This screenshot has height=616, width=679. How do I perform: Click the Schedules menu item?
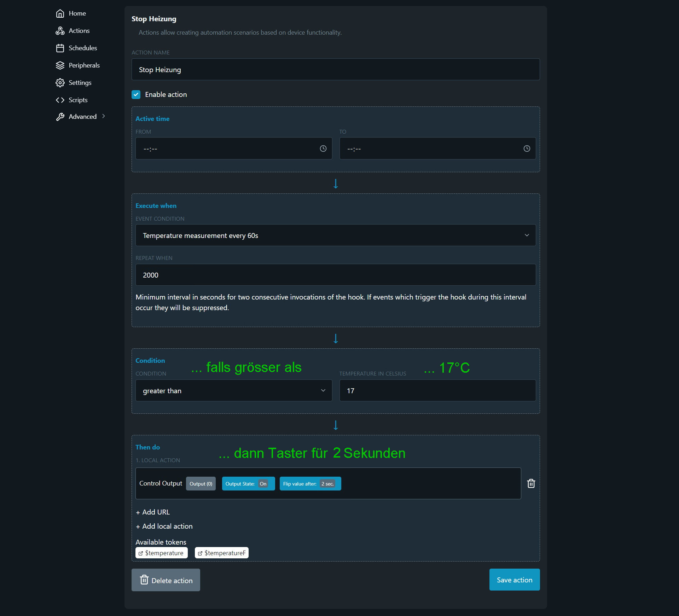point(83,48)
